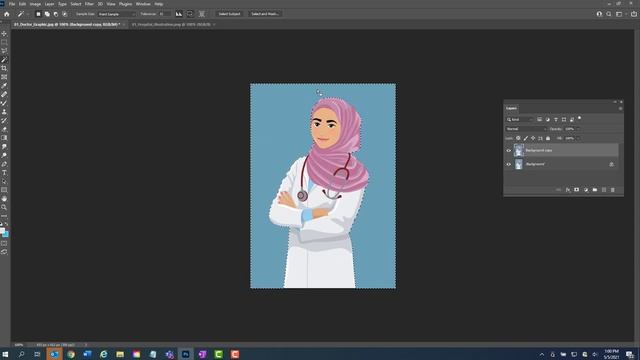Toggle Intersect with selection mode
Viewport: 640px width, 360px height.
[x=64, y=14]
